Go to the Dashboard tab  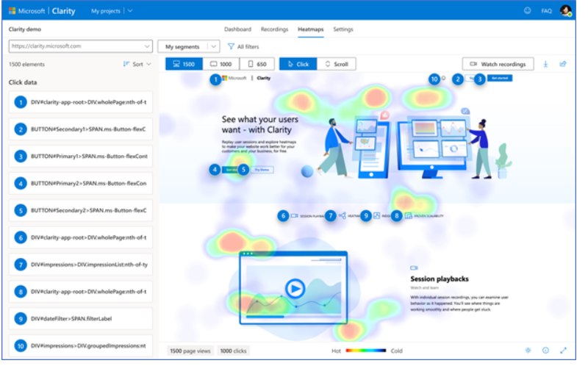point(237,29)
